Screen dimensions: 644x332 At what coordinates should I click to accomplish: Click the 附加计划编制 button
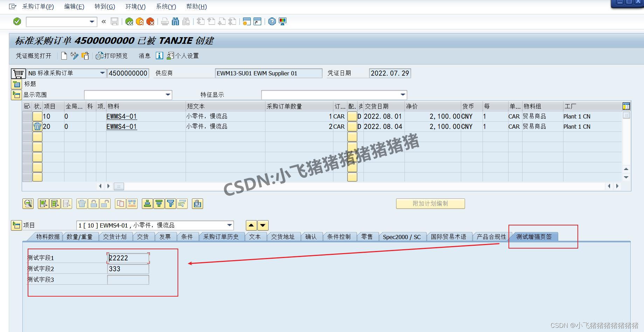430,204
